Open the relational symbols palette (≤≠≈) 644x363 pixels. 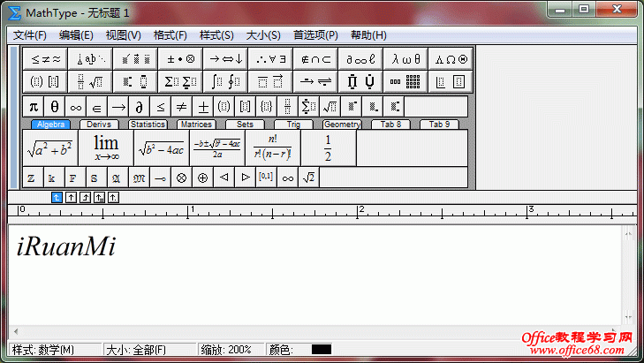[45, 59]
